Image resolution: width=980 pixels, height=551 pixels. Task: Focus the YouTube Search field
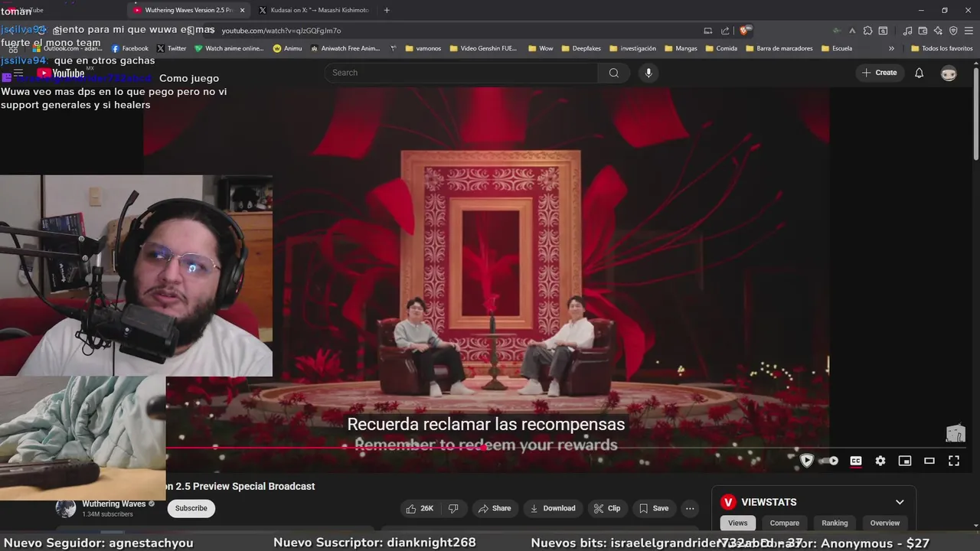coord(461,73)
